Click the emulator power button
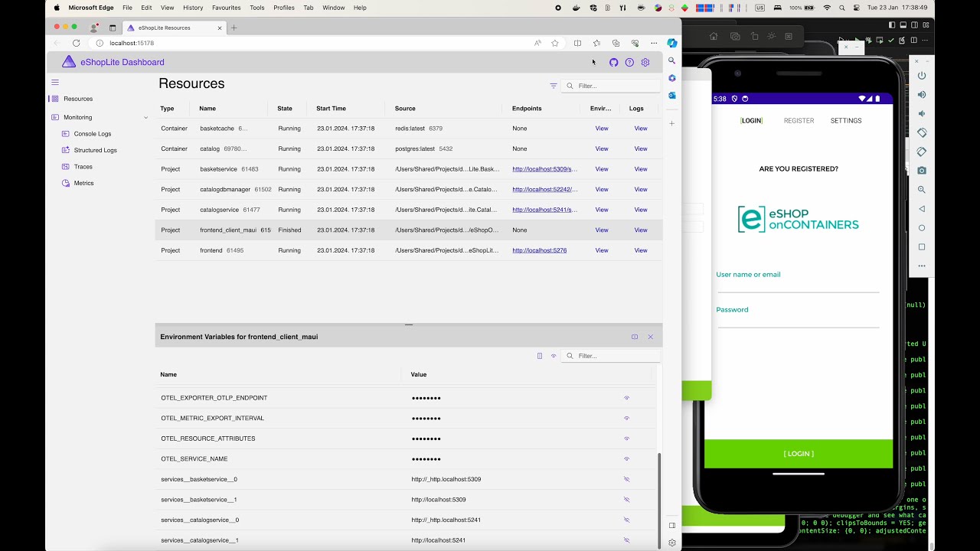980x551 pixels. (922, 76)
